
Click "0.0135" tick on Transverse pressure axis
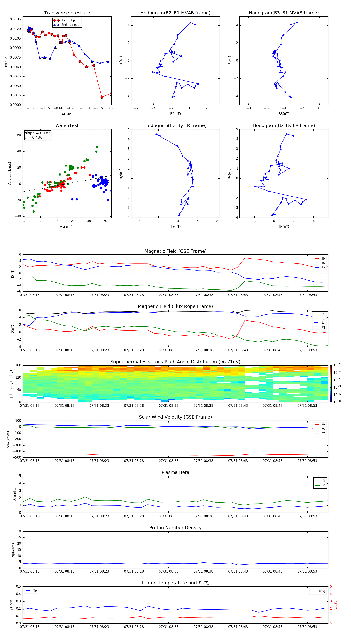15,20
